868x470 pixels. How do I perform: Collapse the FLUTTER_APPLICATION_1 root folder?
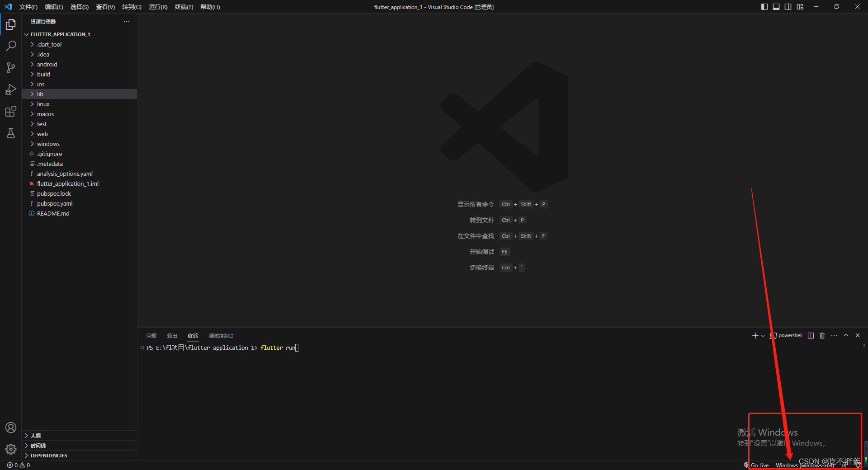click(x=79, y=34)
